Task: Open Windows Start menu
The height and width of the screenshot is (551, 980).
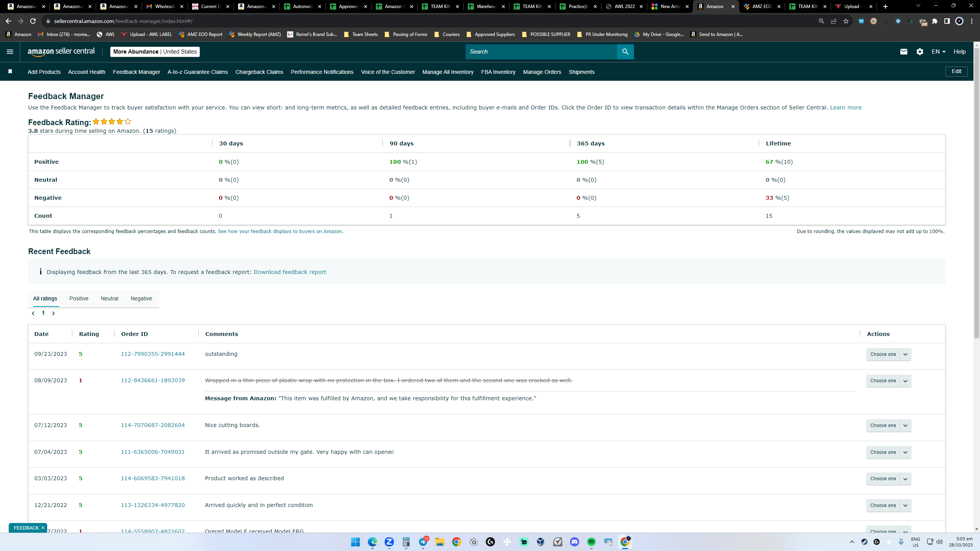Action: click(355, 542)
